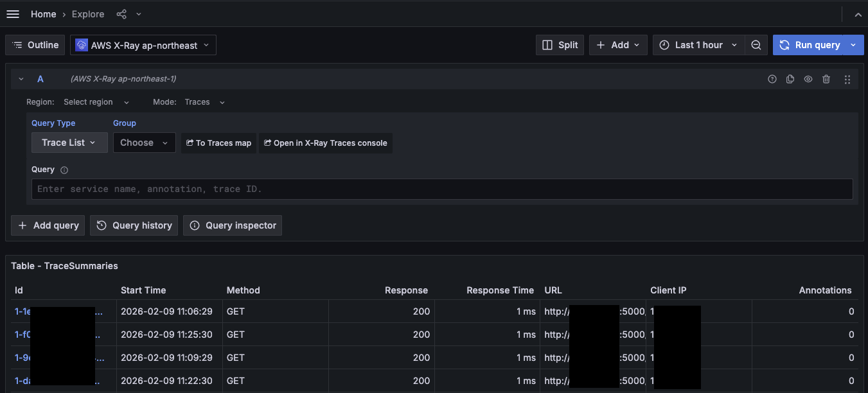Screen dimensions: 868x393
Task: Collapse the top bar with the chevron
Action: click(x=858, y=14)
